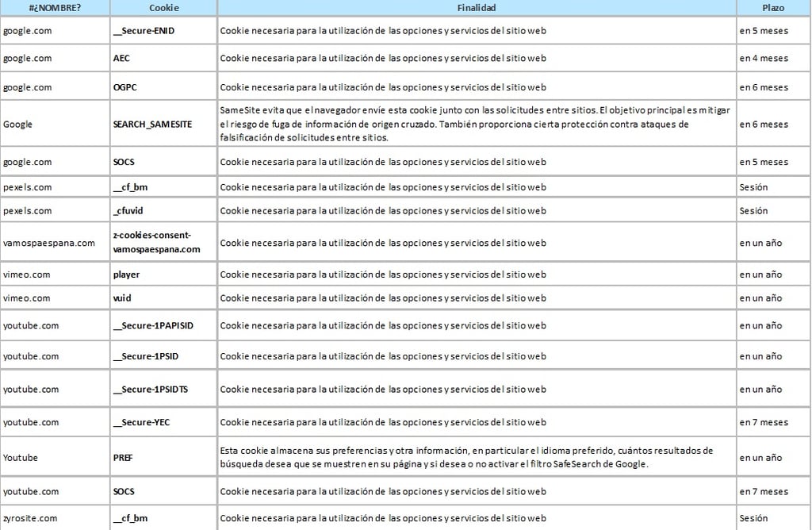This screenshot has width=812, height=530.
Task: Click the pexels.com domain in _cfuvid row
Action: (x=28, y=211)
